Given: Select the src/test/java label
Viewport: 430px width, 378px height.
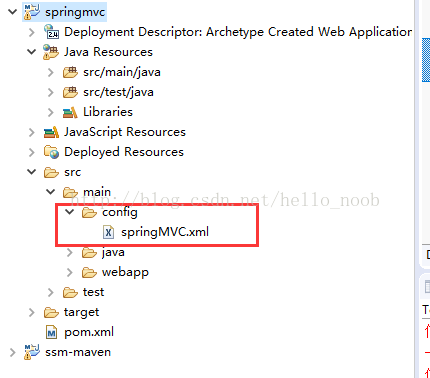Looking at the screenshot, I should [x=118, y=92].
